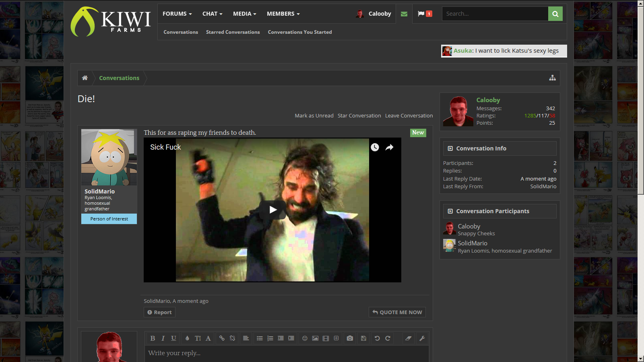The height and width of the screenshot is (362, 644).
Task: Click the green search magnifier button
Action: coord(555,14)
